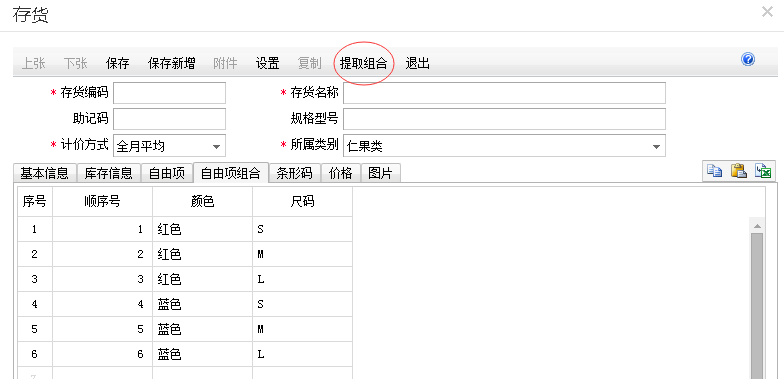Select the 蓝色 cell in row 4

pos(202,304)
